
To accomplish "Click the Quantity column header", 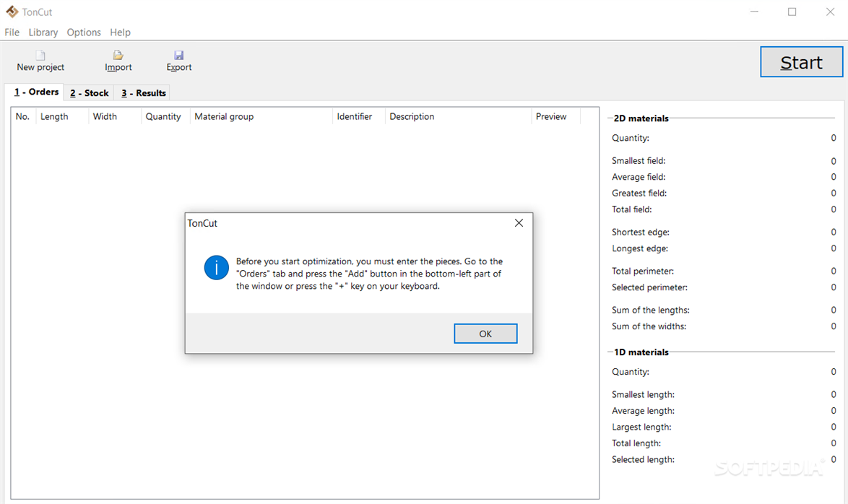I will [165, 116].
